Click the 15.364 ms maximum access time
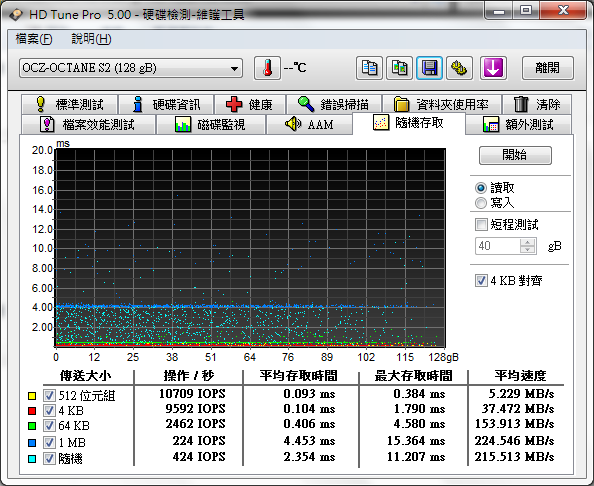 (416, 441)
